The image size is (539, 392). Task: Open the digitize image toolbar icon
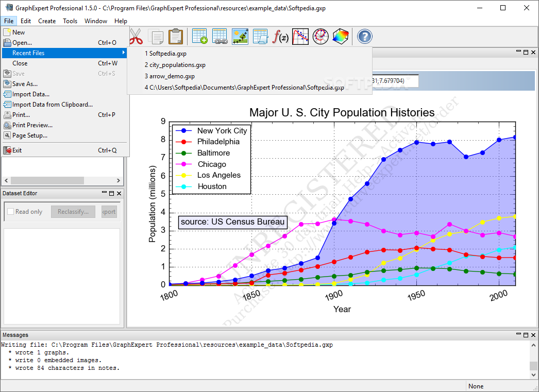240,37
